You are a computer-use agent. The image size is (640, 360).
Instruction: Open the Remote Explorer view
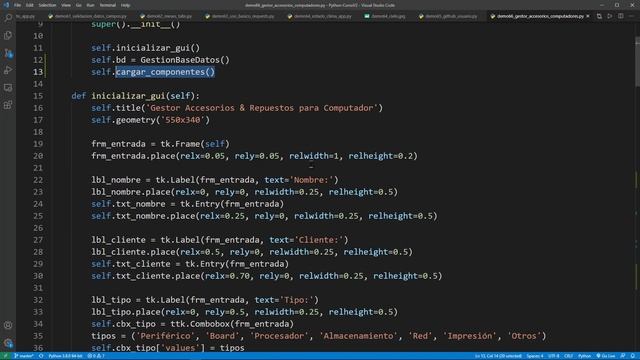coord(8,88)
